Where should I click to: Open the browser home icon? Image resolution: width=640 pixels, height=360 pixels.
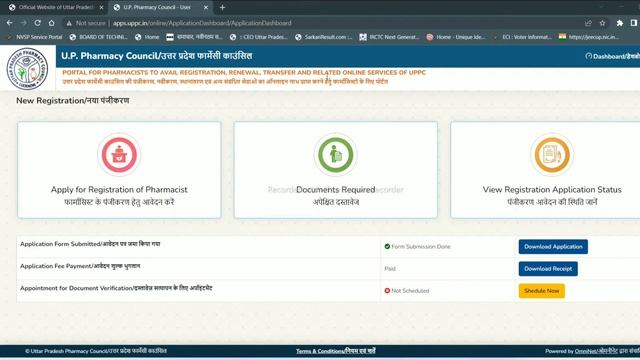point(51,23)
